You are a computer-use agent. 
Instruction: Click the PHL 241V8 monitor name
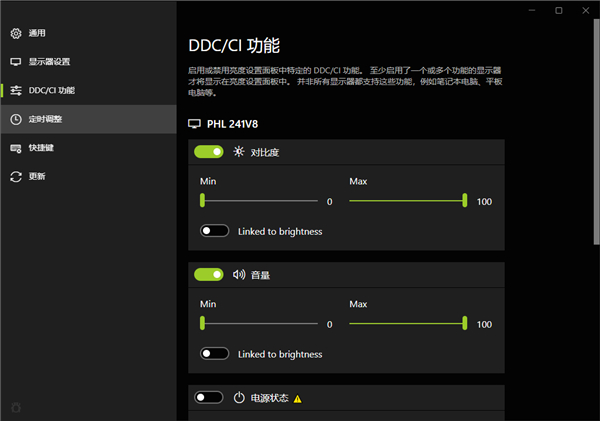coord(232,124)
